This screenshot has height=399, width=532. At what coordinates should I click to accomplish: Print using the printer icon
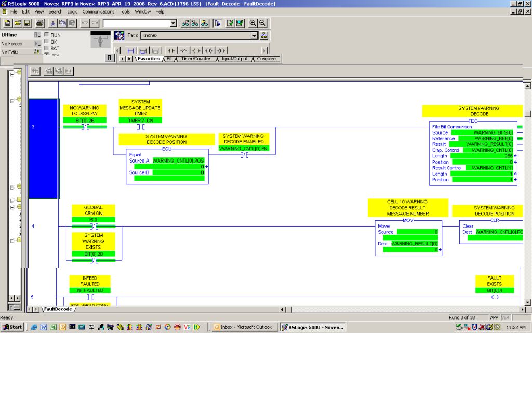pos(40,23)
